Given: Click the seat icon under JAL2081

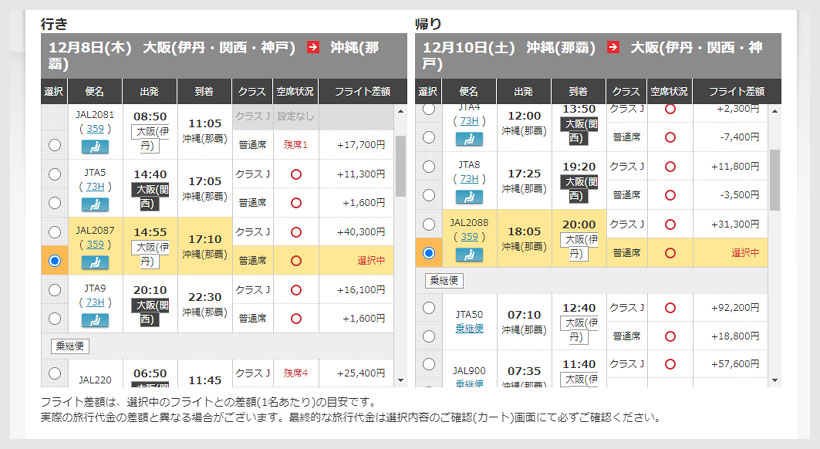Looking at the screenshot, I should tap(95, 147).
